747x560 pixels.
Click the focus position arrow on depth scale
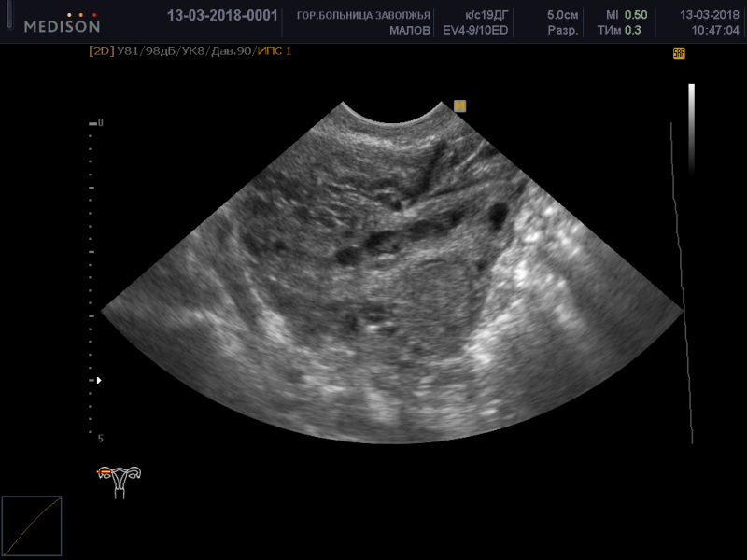pyautogui.click(x=99, y=380)
